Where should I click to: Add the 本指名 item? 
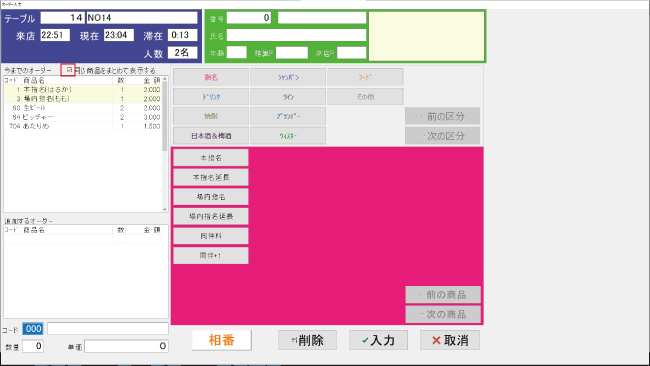(x=211, y=158)
